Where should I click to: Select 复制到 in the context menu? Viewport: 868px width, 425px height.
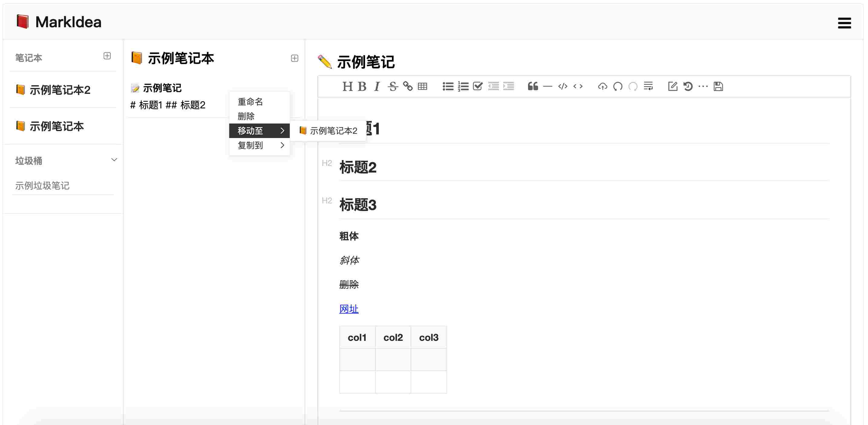pyautogui.click(x=259, y=145)
